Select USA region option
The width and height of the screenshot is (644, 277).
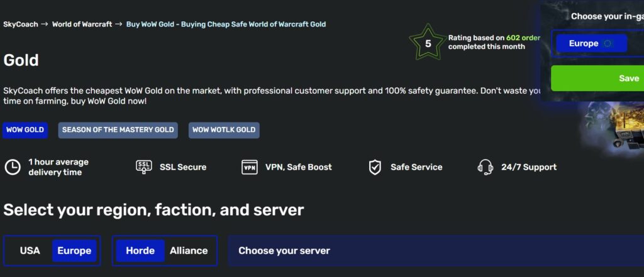(x=30, y=251)
